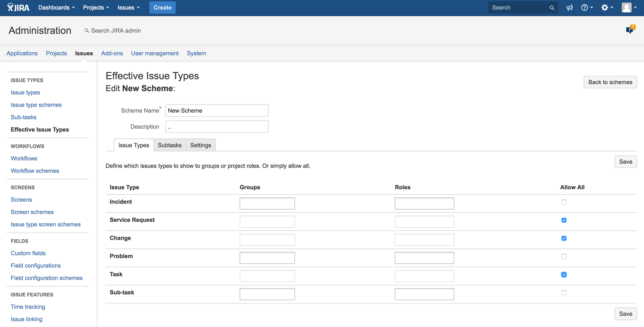The height and width of the screenshot is (327, 644).
Task: Open the user avatar menu
Action: coord(629,8)
